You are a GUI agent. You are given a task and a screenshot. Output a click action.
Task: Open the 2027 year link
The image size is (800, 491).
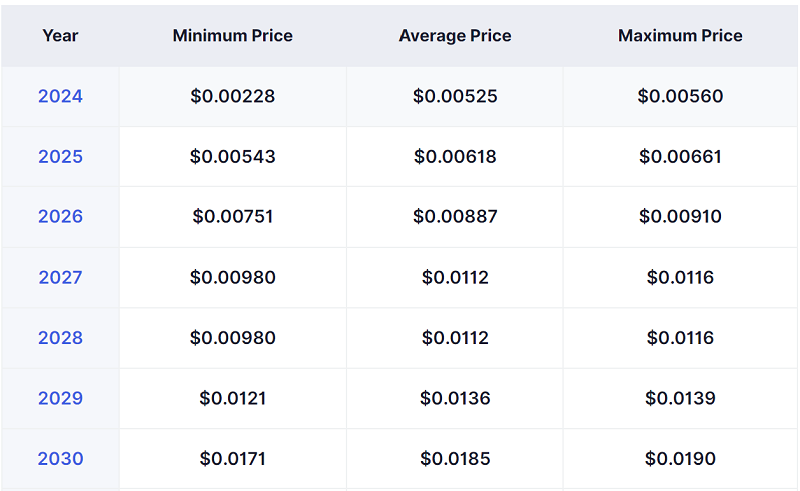(x=60, y=277)
